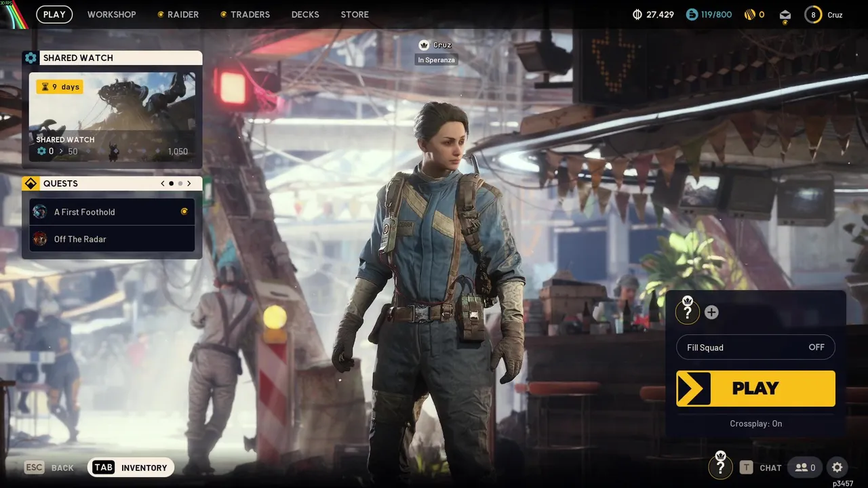This screenshot has height=488, width=868.
Task: Open the Off The Radar quest
Action: point(112,239)
